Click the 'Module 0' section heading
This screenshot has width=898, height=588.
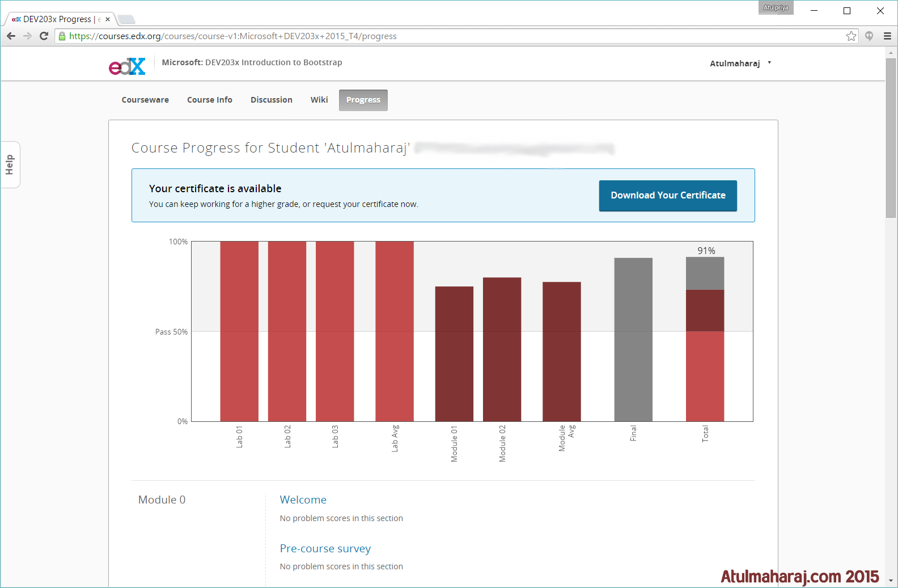(162, 500)
